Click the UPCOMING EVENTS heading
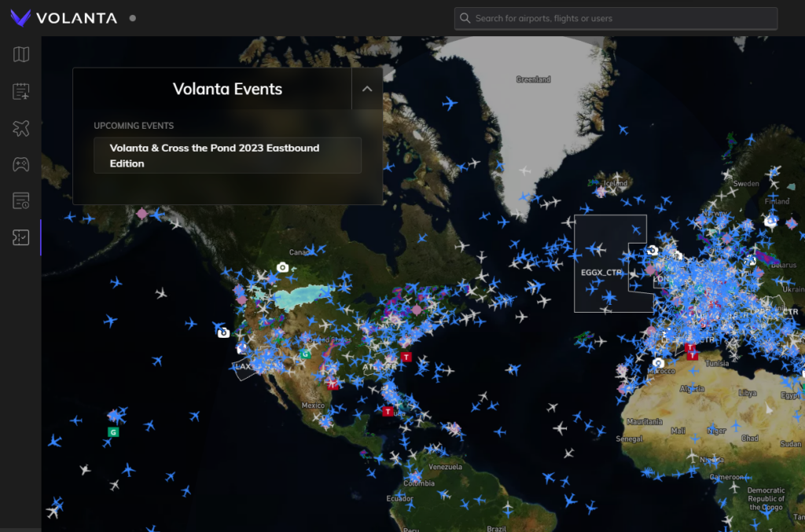805x532 pixels. click(134, 126)
